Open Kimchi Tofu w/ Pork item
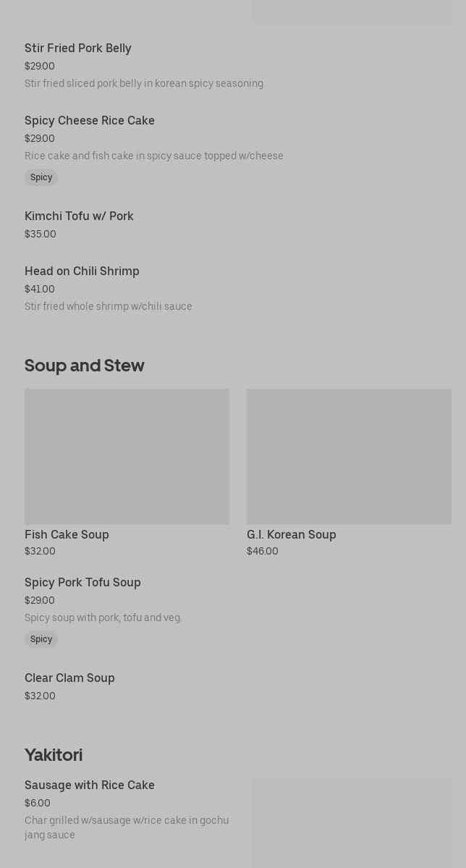Image resolution: width=466 pixels, height=868 pixels. coord(79,216)
